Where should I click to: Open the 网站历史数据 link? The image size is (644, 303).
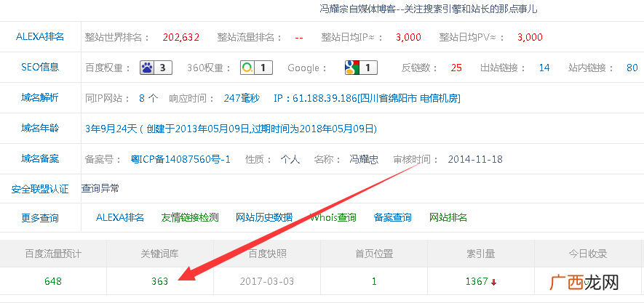click(x=264, y=217)
